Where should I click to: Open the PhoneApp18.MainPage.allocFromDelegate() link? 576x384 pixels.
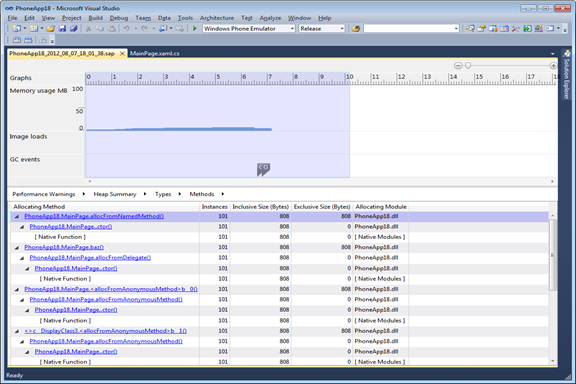(90, 258)
